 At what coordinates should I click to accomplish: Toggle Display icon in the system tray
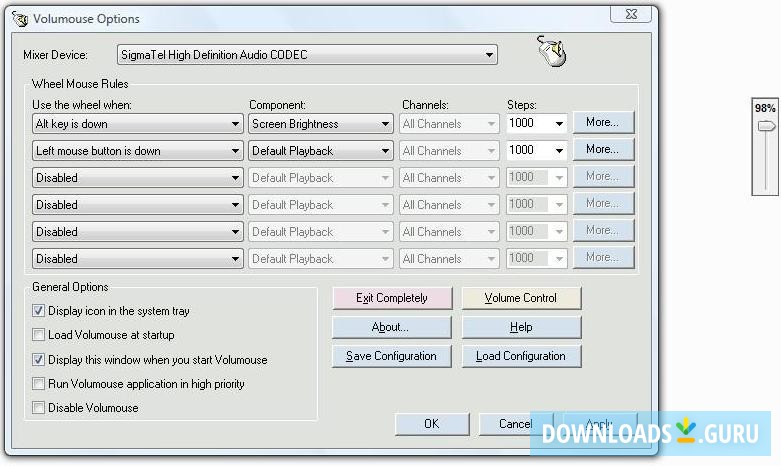(39, 311)
